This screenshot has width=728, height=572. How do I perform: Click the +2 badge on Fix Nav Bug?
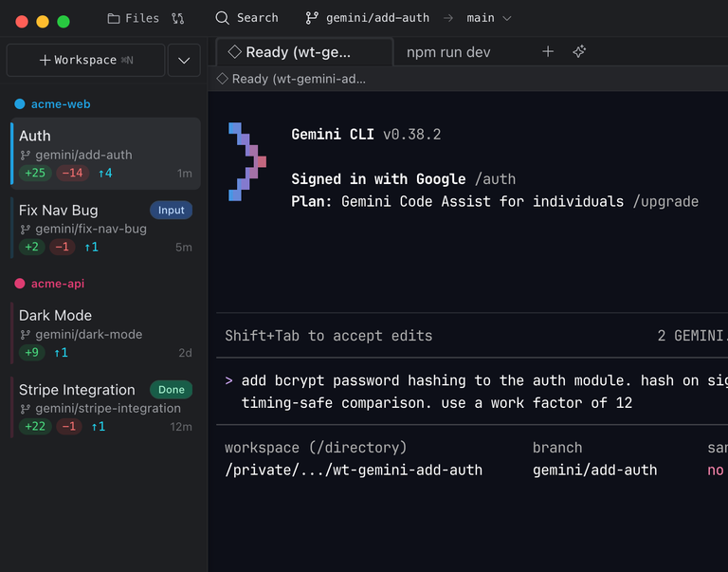tap(32, 247)
